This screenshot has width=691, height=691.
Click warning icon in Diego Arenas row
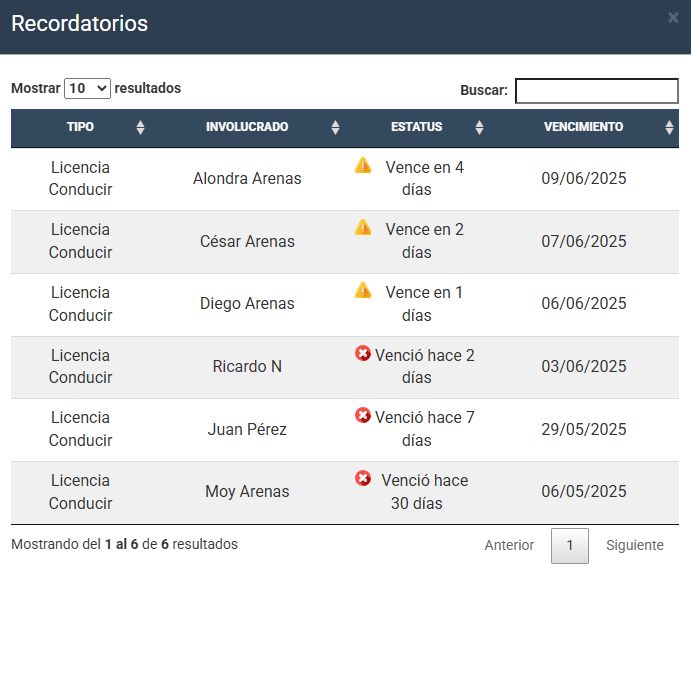[x=363, y=290]
